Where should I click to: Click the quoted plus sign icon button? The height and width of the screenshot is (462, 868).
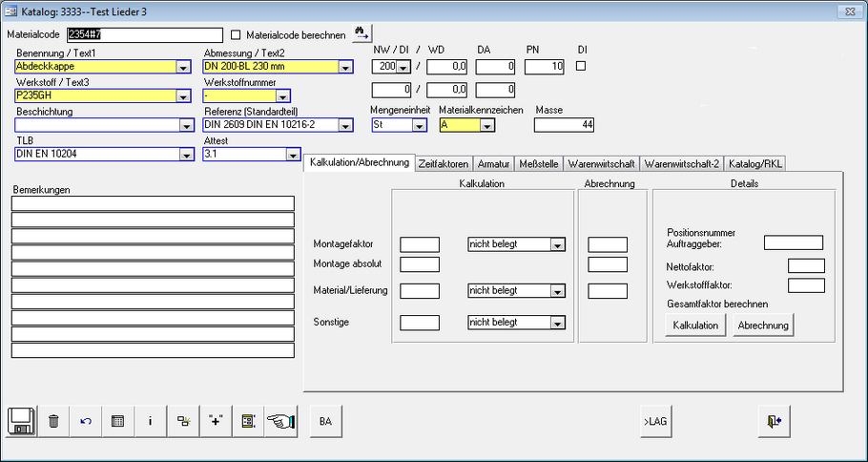(216, 421)
